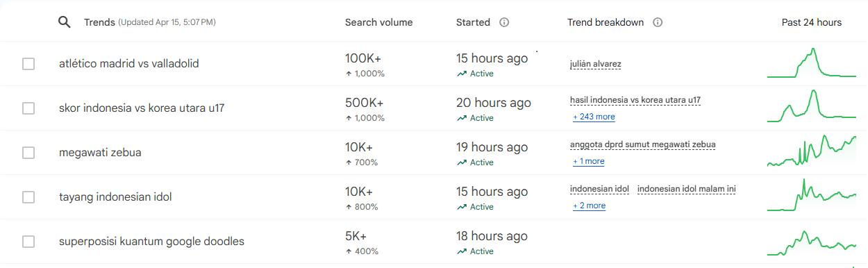Click Active arrow icon in superposisi kuantum row
The image size is (868, 268).
coord(462,251)
